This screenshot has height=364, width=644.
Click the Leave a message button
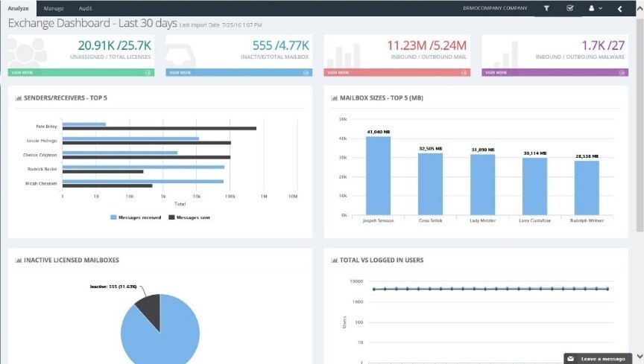pyautogui.click(x=597, y=359)
